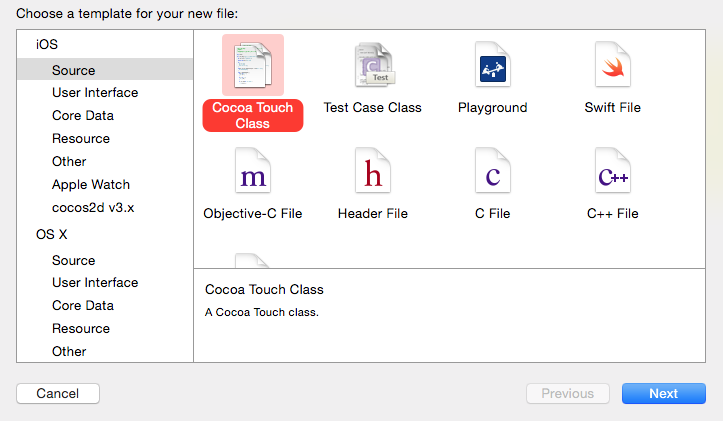Choose the Test Case Class icon
Screen dimensions: 723x421
(x=375, y=65)
